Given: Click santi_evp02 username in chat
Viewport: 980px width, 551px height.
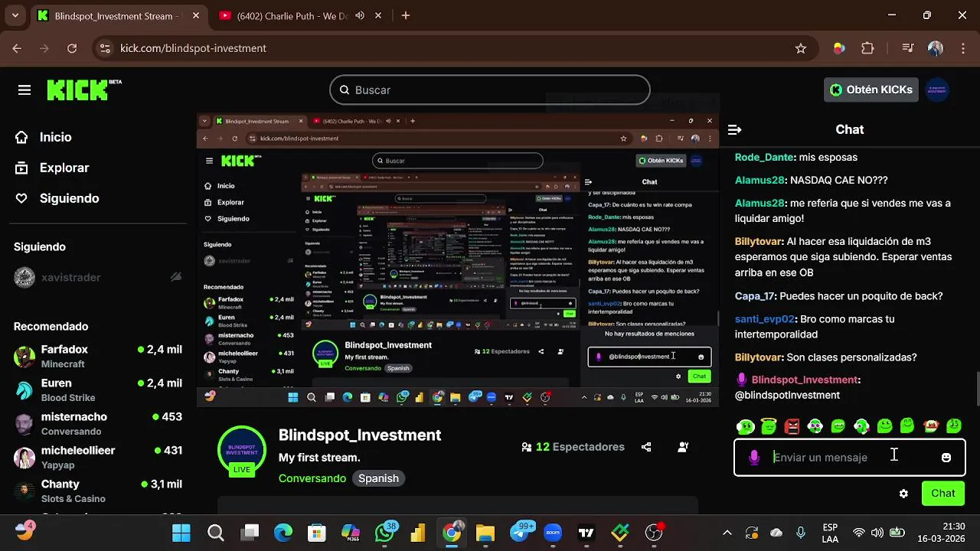Looking at the screenshot, I should click(765, 319).
